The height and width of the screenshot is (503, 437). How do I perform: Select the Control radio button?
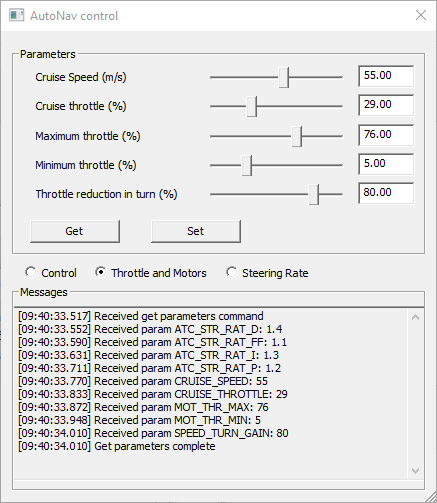[x=31, y=272]
